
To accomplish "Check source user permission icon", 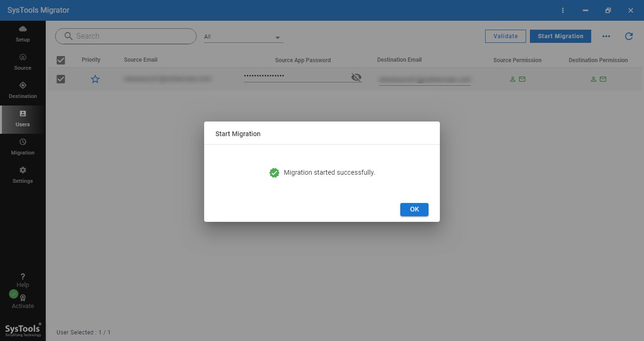I will pyautogui.click(x=512, y=79).
